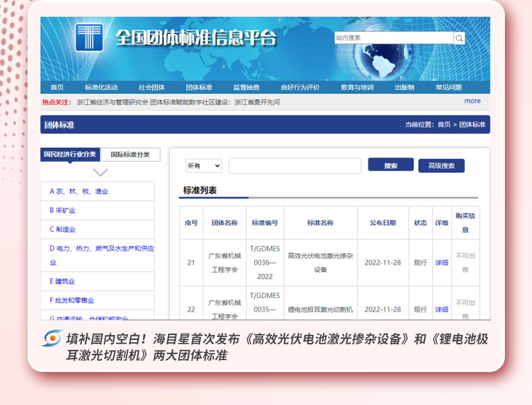Open the 社会团体 navigation item
The image size is (532, 405).
pyautogui.click(x=152, y=87)
